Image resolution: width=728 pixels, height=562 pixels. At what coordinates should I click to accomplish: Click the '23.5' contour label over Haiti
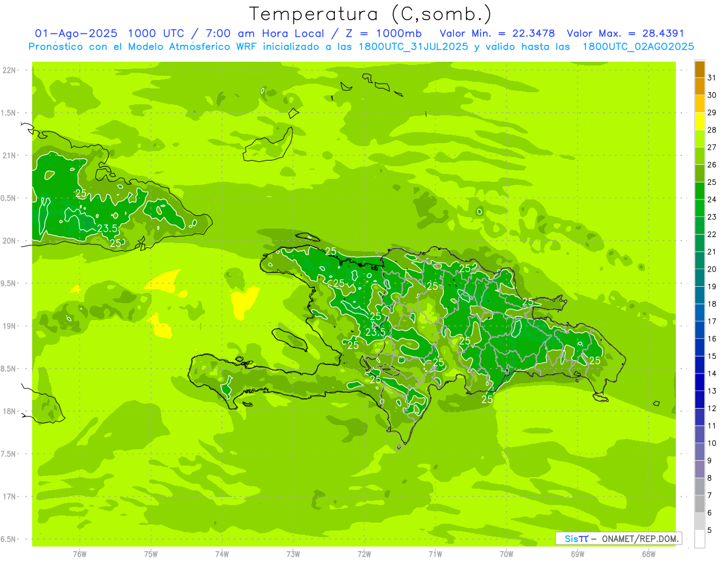point(376,332)
